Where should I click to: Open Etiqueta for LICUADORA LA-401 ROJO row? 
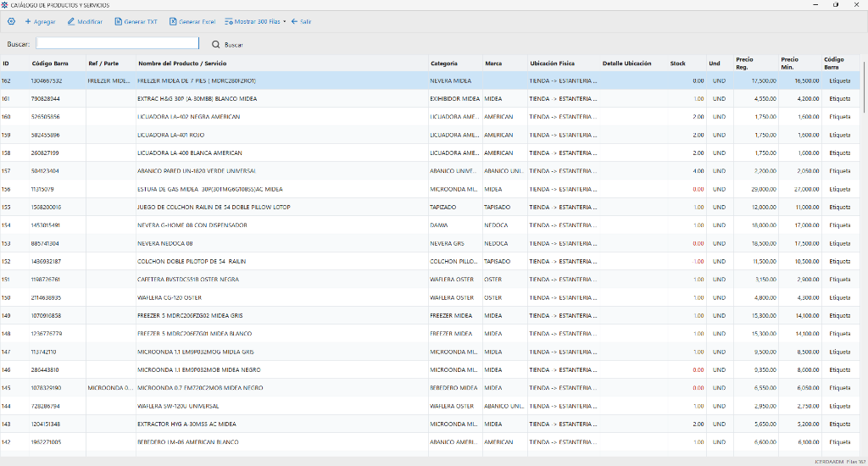click(840, 135)
